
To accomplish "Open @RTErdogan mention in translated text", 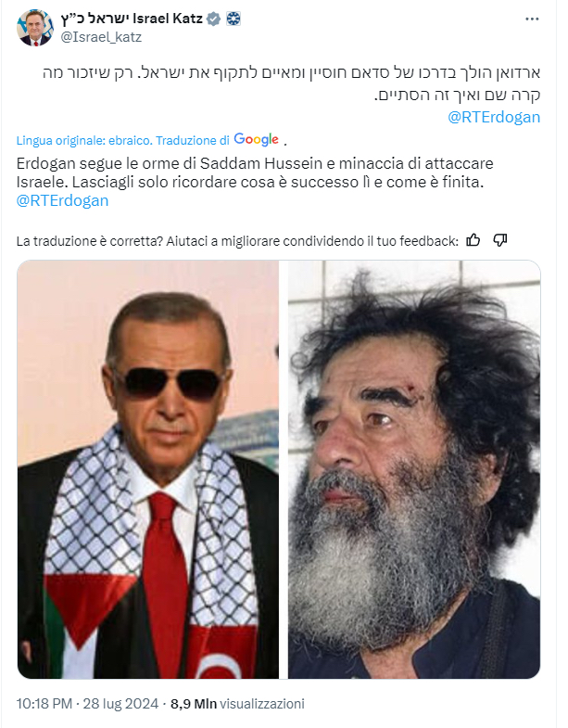I will [x=62, y=200].
